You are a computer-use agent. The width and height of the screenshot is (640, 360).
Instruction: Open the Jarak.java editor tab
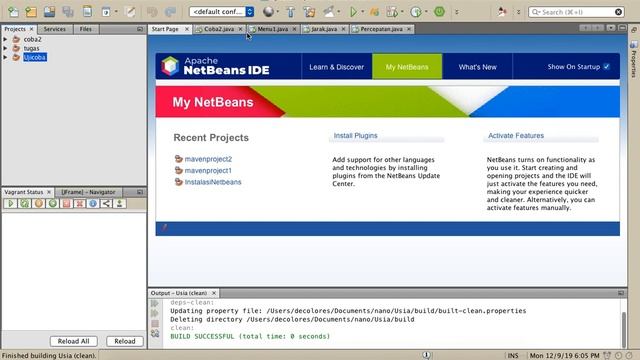click(324, 29)
